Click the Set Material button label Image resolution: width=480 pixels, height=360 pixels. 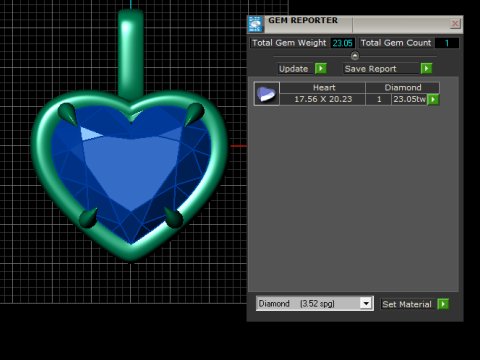pos(407,304)
